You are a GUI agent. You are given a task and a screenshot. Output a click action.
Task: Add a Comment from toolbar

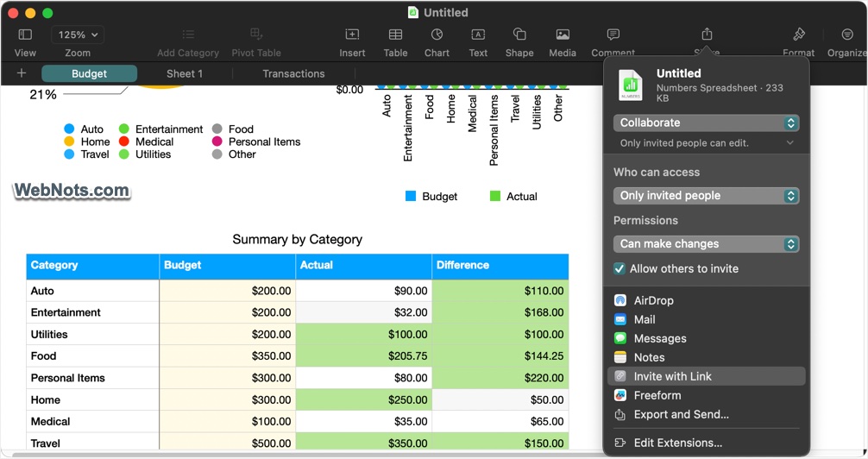click(x=613, y=35)
